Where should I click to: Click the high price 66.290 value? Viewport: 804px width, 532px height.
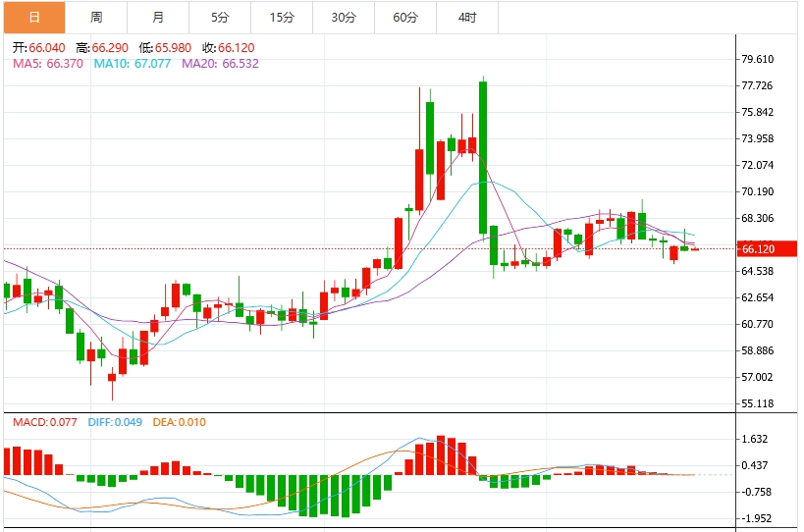pos(110,48)
